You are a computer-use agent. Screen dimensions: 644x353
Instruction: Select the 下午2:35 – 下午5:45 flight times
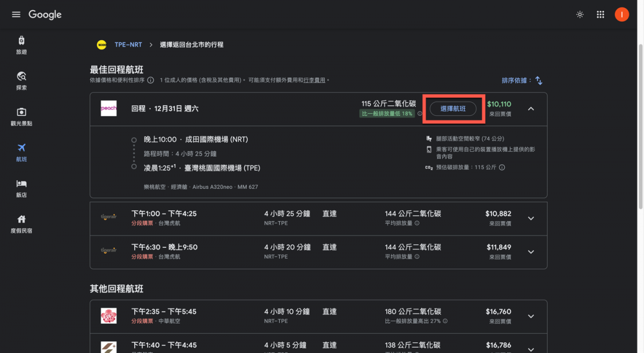pos(164,312)
